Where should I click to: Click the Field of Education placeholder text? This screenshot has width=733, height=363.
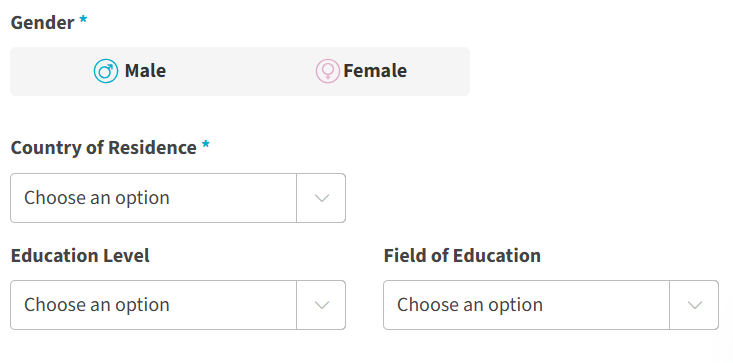(x=470, y=305)
